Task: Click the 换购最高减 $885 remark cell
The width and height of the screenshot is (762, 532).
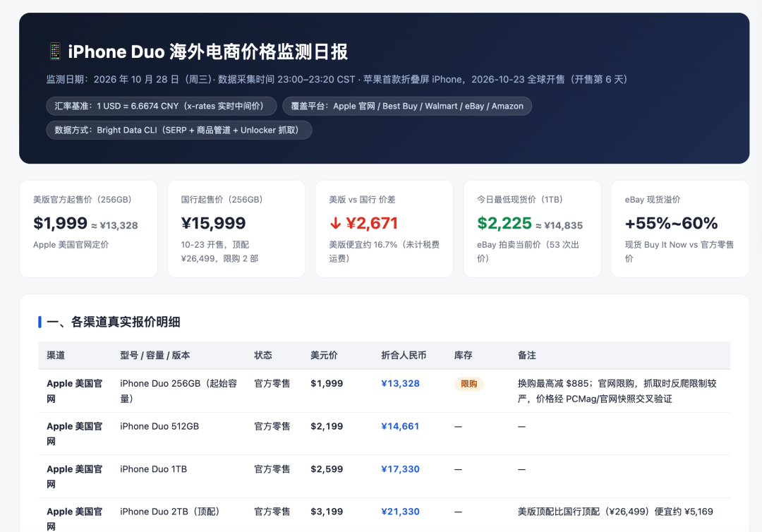Action: click(x=617, y=391)
